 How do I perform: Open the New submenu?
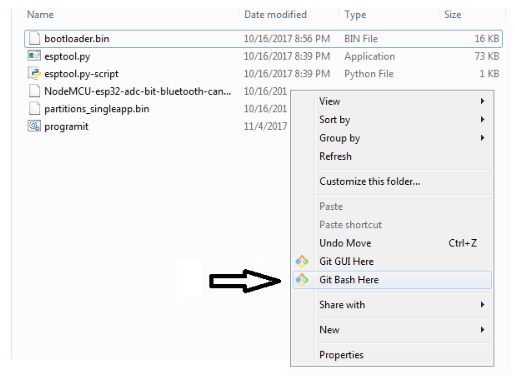click(x=392, y=330)
